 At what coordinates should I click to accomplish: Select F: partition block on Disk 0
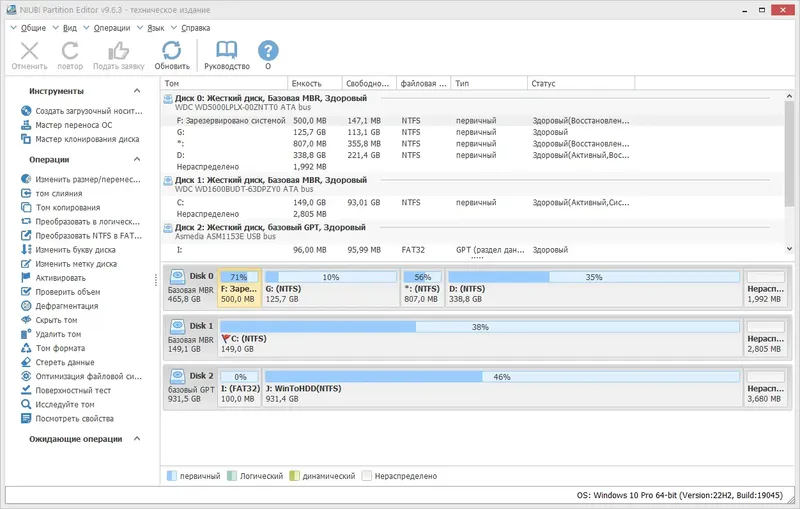click(239, 288)
